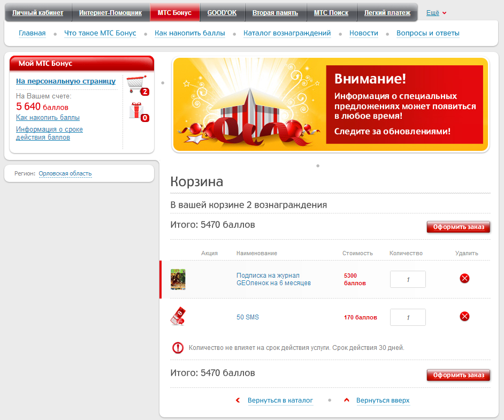
Task: Click the quantity field for 50 SMS
Action: pyautogui.click(x=408, y=317)
